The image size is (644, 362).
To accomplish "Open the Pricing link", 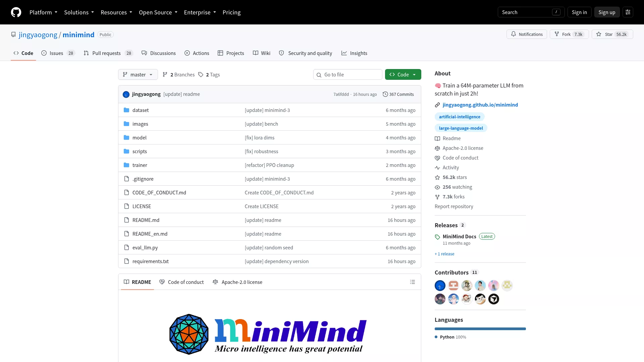I will 231,12.
